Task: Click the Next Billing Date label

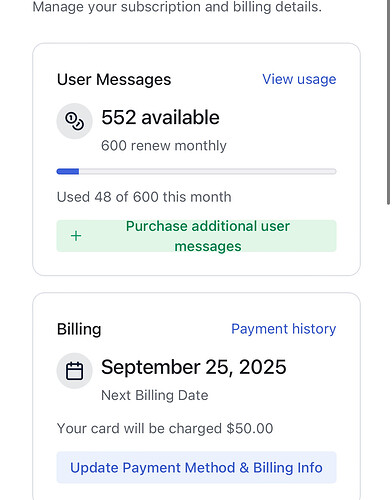Action: point(155,395)
